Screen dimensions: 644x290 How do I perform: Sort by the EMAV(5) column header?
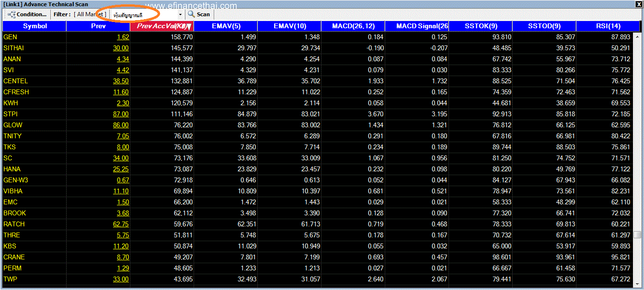pos(226,26)
